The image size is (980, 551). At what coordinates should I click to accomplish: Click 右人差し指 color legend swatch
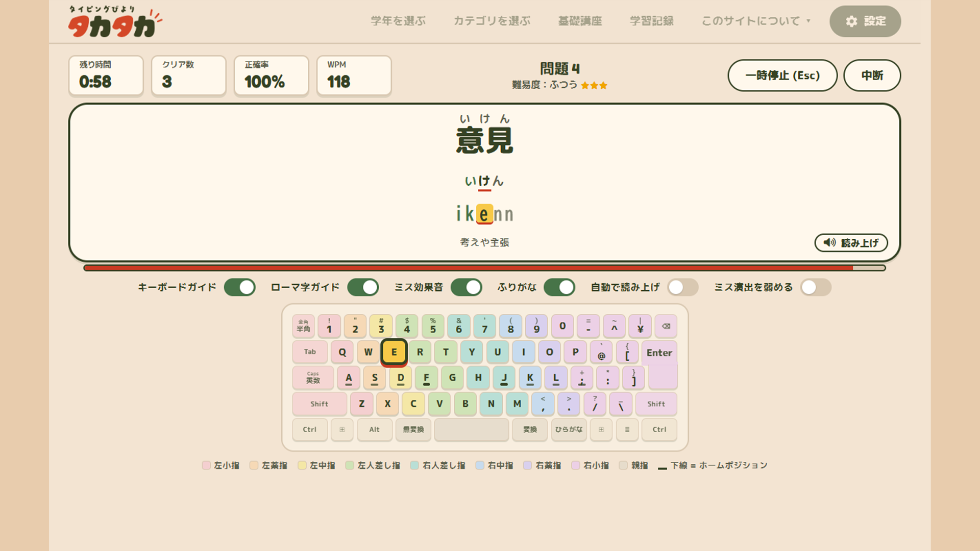pyautogui.click(x=414, y=465)
